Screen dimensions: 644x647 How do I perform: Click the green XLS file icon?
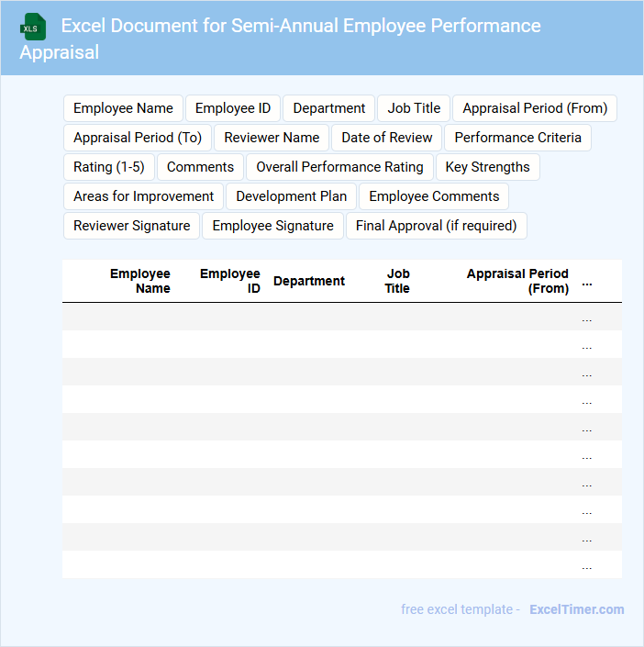[33, 27]
